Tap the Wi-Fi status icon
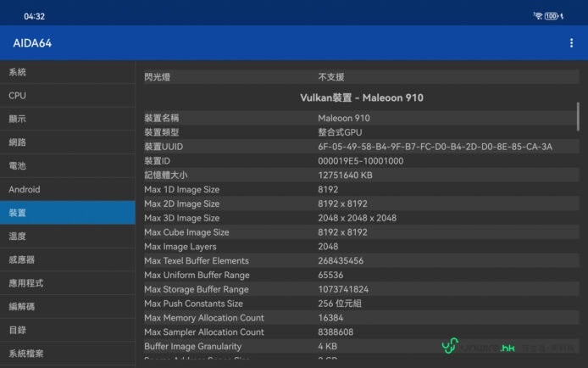The height and width of the screenshot is (368, 588). tap(538, 16)
